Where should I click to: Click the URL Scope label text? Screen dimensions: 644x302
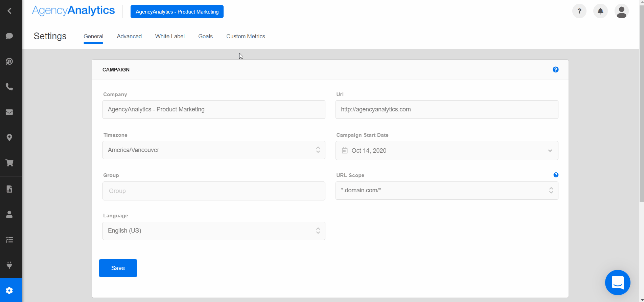(350, 175)
